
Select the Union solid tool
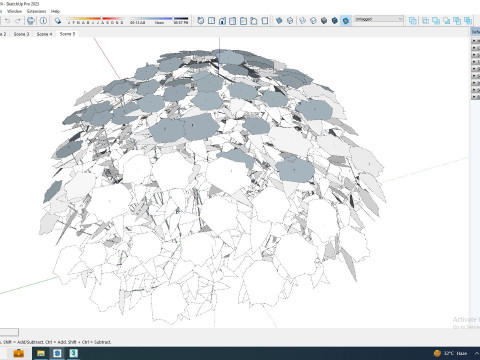(x=436, y=21)
